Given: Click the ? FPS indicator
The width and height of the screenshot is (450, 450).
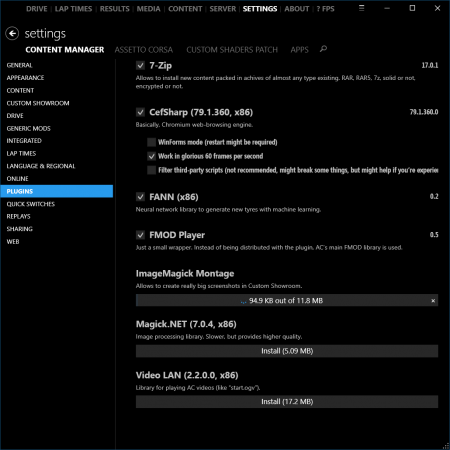Looking at the screenshot, I should click(x=325, y=9).
